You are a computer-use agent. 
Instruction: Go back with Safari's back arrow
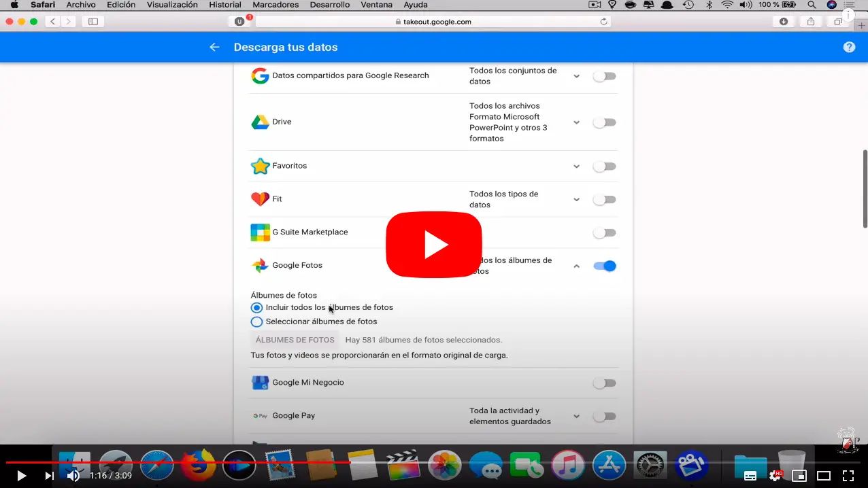pyautogui.click(x=53, y=22)
